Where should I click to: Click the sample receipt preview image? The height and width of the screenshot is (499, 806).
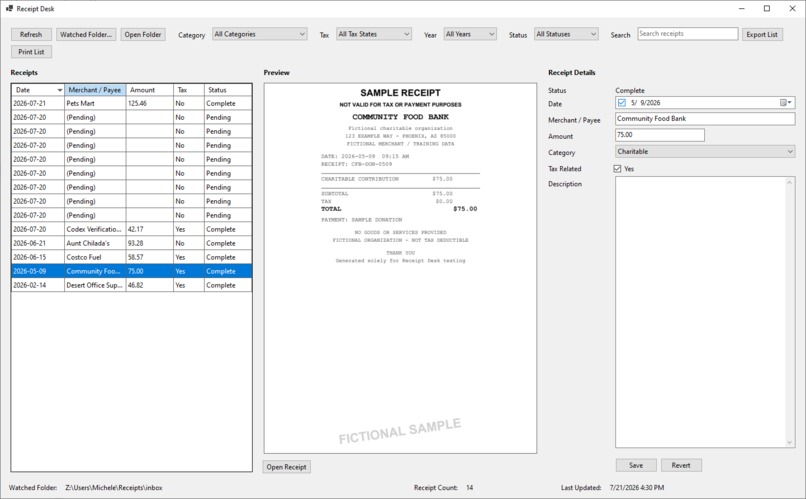[400, 268]
